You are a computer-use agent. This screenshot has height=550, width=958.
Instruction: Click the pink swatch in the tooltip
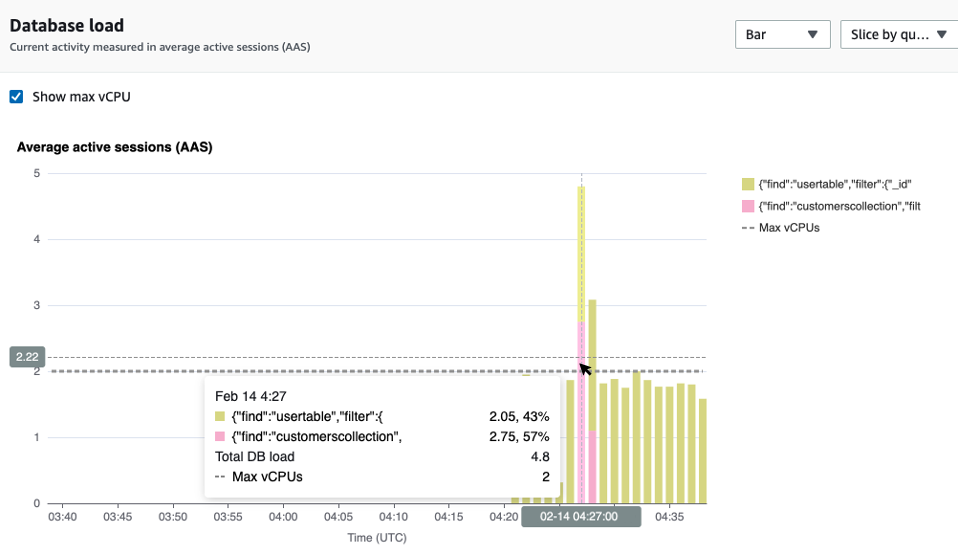pos(221,436)
